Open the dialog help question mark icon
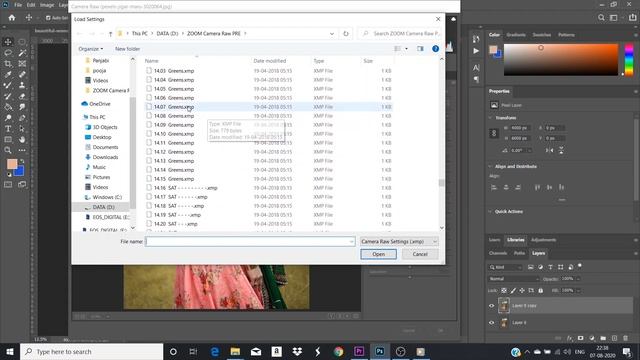 [436, 49]
